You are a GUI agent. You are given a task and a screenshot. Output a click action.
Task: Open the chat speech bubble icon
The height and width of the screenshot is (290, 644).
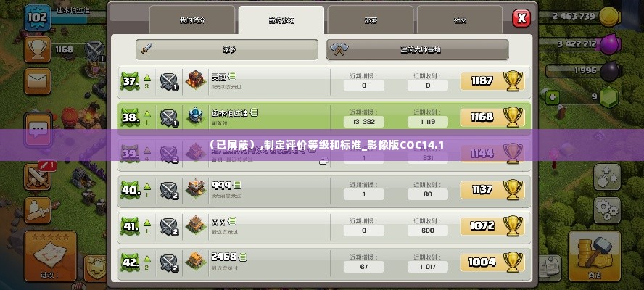(x=38, y=128)
